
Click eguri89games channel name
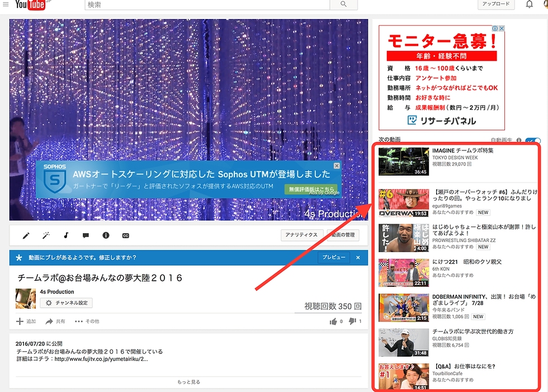pyautogui.click(x=447, y=206)
